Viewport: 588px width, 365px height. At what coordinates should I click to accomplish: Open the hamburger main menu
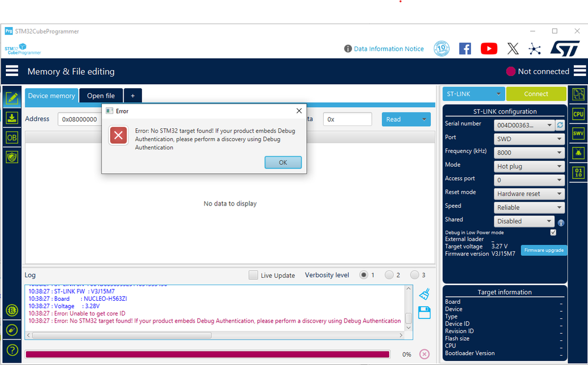(12, 71)
